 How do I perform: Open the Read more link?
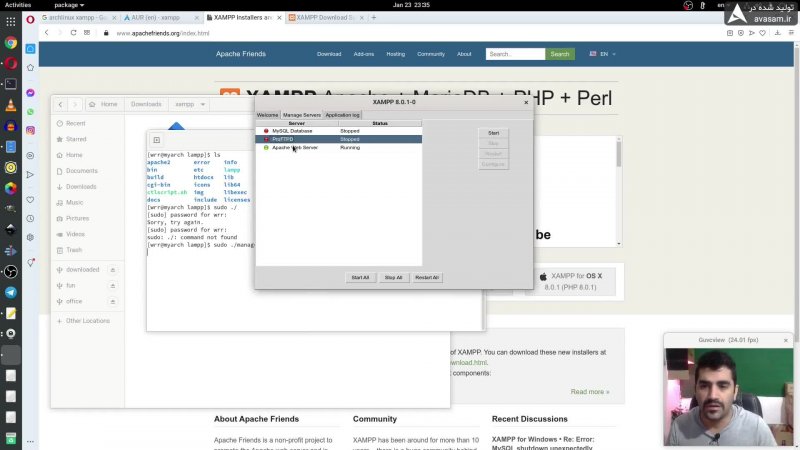pyautogui.click(x=589, y=392)
